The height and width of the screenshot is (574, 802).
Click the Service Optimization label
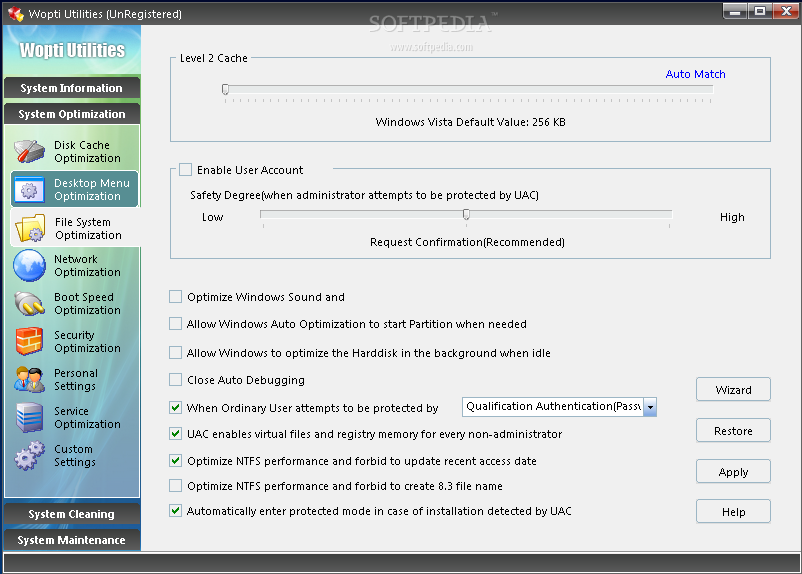[87, 417]
